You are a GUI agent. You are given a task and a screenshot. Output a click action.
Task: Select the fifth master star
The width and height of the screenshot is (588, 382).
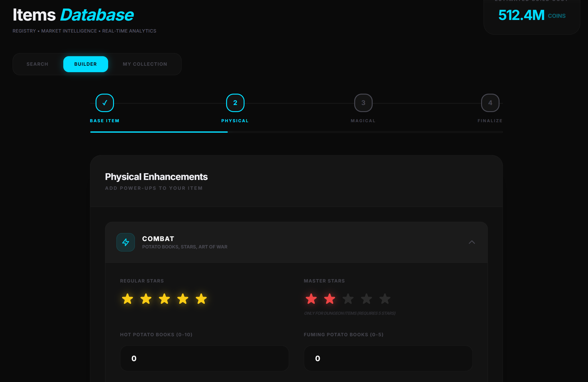[x=385, y=299]
